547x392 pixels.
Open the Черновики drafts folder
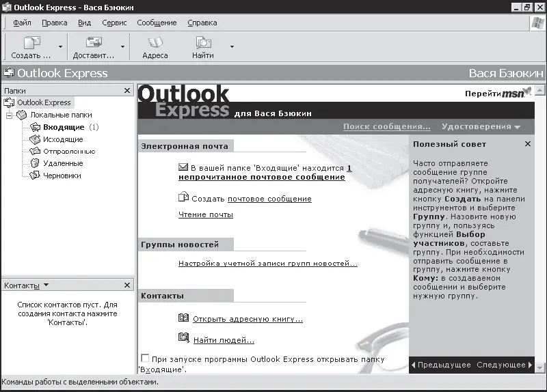62,176
